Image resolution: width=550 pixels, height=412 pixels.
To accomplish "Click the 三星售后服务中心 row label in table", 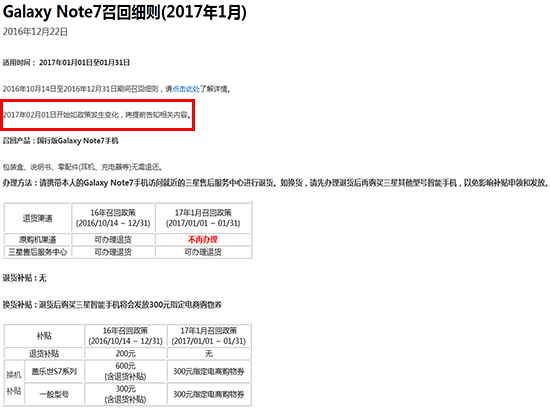I will pos(38,252).
